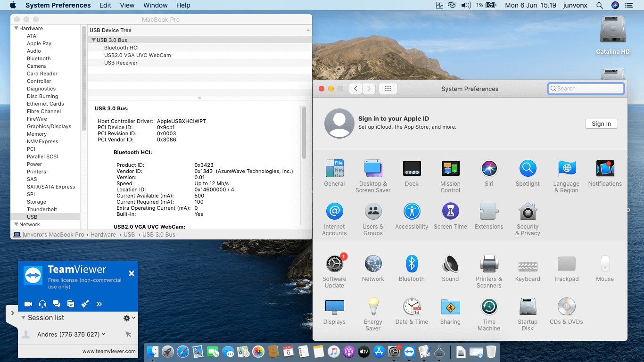This screenshot has width=644, height=362.
Task: Click the Sign In button
Action: click(x=601, y=123)
